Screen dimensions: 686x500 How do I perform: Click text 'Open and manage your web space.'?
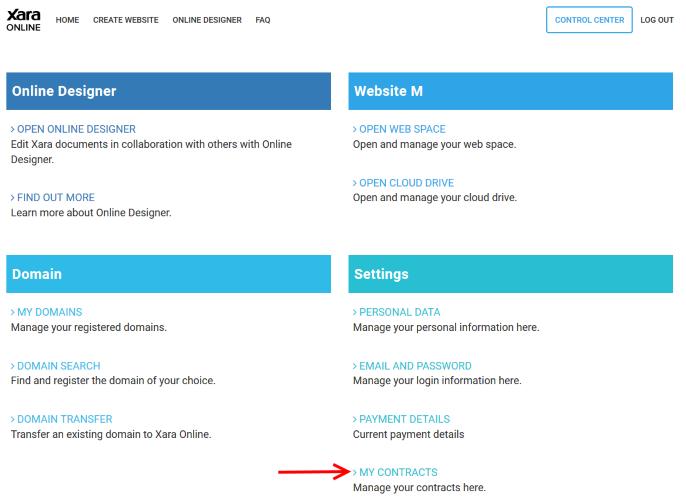[x=434, y=144]
